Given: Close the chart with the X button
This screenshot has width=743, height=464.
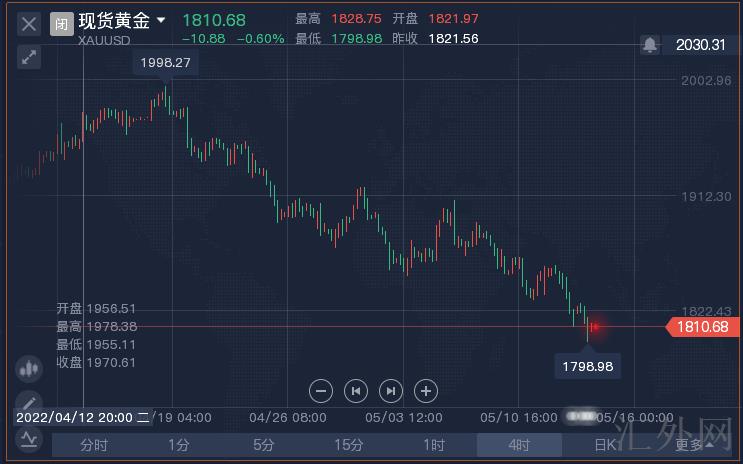Looking at the screenshot, I should pyautogui.click(x=29, y=23).
